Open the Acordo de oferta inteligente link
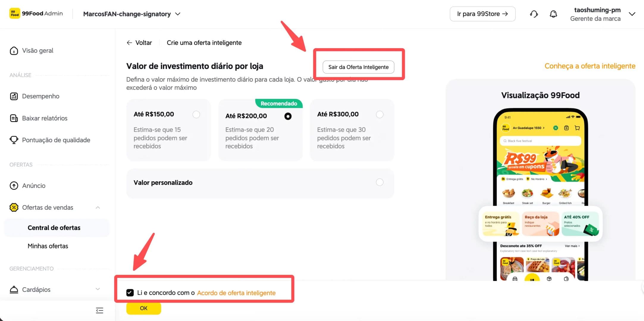 [x=236, y=293]
